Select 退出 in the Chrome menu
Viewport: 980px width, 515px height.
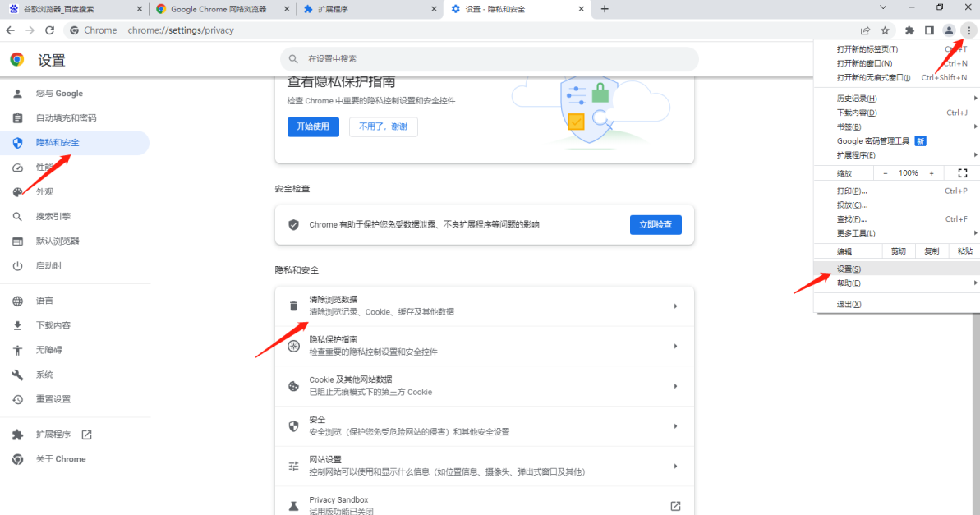pyautogui.click(x=897, y=304)
